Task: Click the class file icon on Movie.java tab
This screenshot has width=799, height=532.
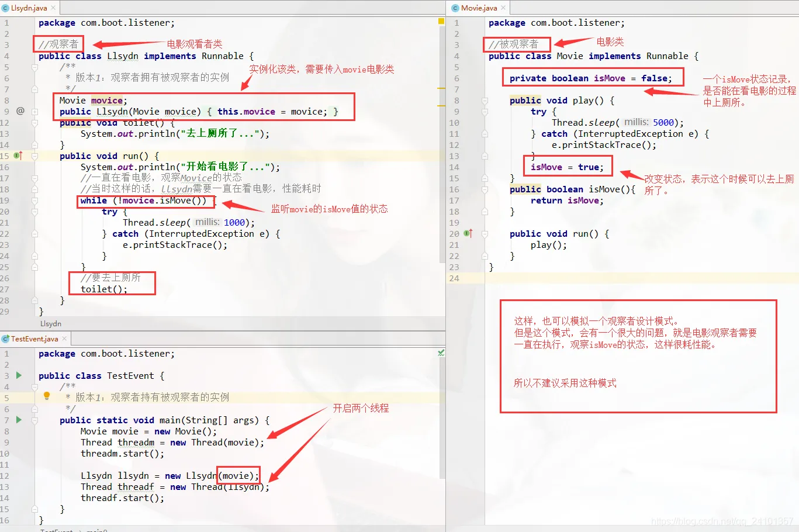Action: [x=455, y=8]
